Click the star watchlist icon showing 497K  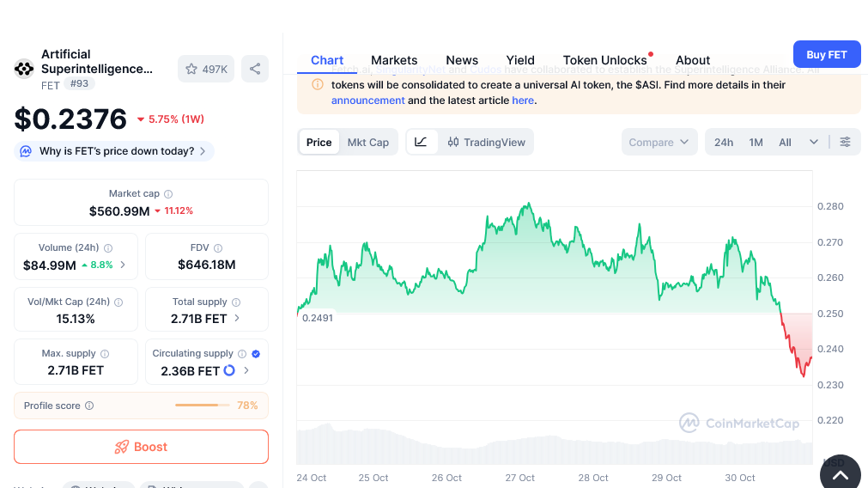click(206, 69)
